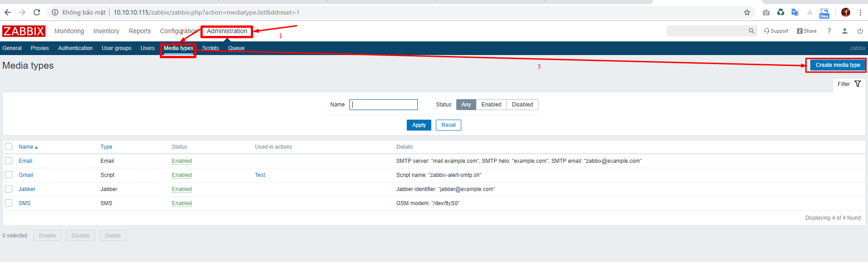
Task: Open the Google Translate extension icon
Action: coord(795,12)
